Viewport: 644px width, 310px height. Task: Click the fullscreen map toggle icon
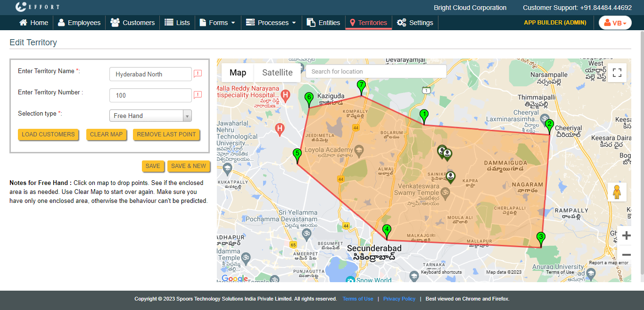click(x=617, y=73)
